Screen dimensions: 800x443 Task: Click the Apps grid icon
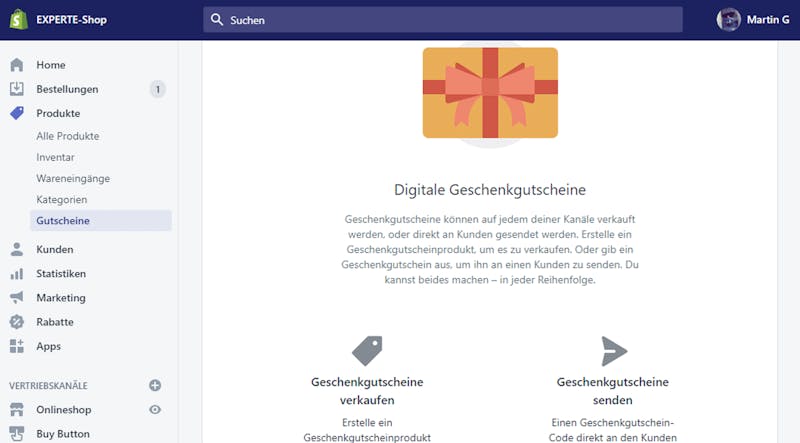point(17,346)
